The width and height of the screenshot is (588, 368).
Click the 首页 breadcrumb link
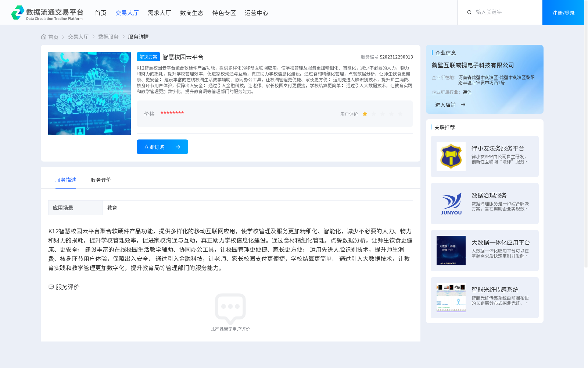(53, 37)
